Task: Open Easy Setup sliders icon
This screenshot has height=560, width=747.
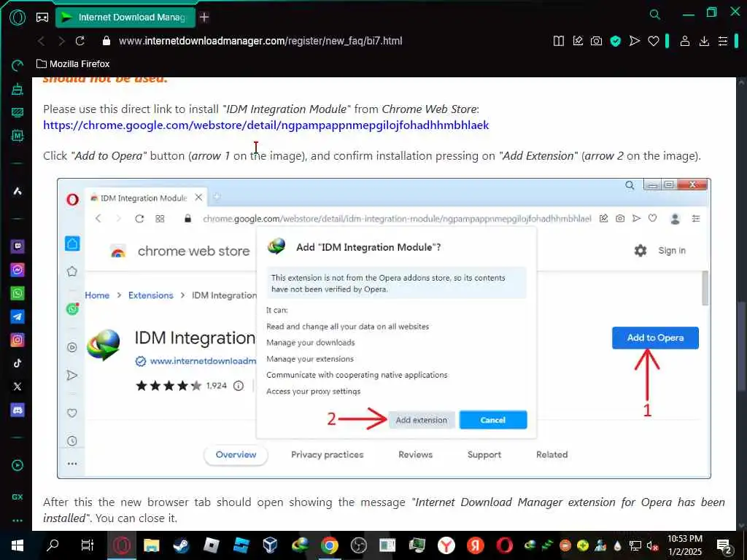Action: click(x=723, y=41)
